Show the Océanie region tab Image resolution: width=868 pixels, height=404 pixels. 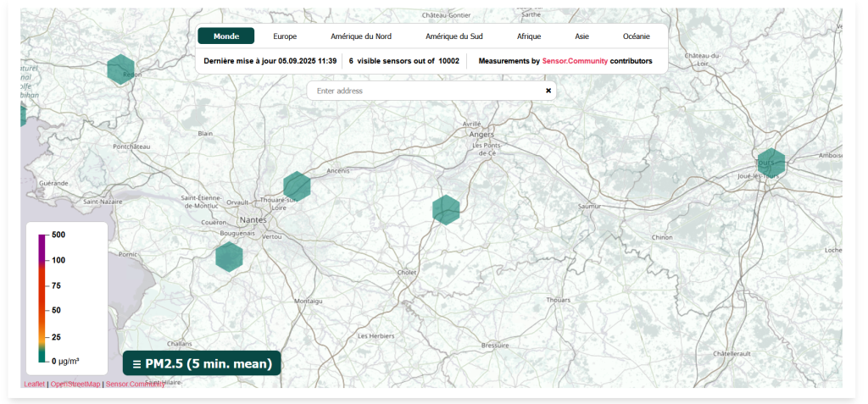(x=636, y=36)
